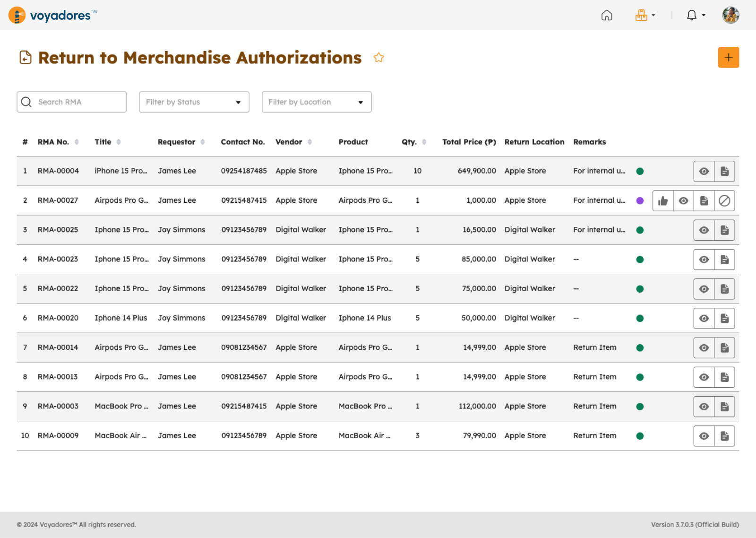Click Total Price column header
756x538 pixels.
[469, 142]
